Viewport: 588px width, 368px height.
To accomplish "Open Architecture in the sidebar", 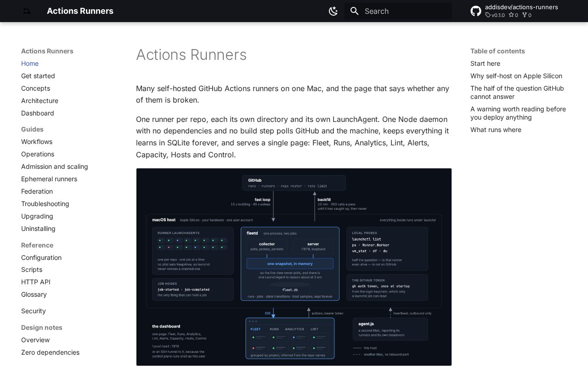I will [x=40, y=101].
